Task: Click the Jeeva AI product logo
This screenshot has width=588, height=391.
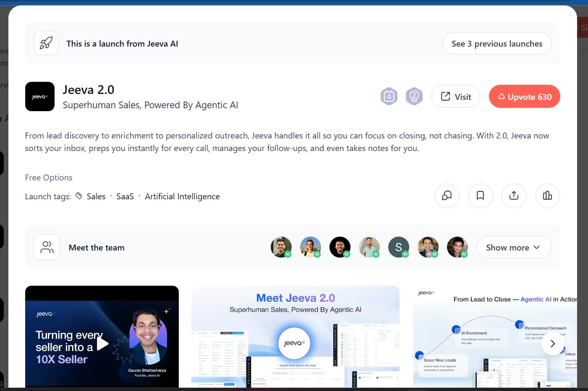Action: click(x=40, y=96)
